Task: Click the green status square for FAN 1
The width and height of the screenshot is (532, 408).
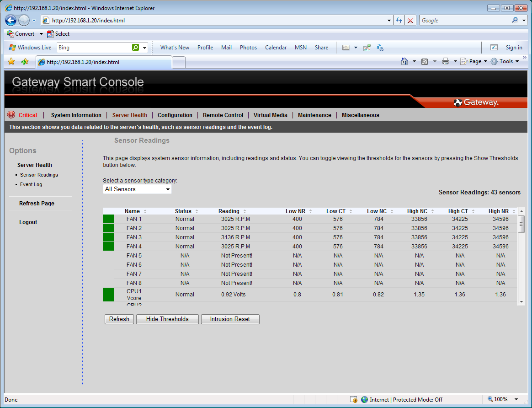Action: pyautogui.click(x=108, y=219)
